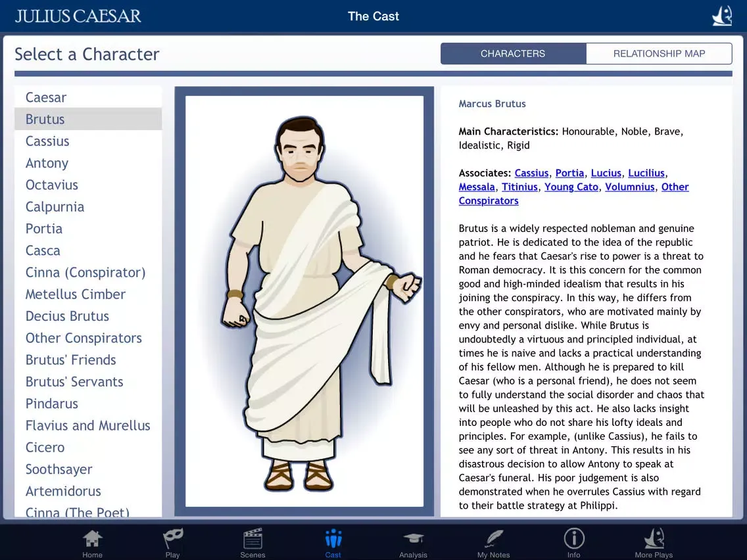The height and width of the screenshot is (560, 747).
Task: Follow the Messala associate link
Action: pyautogui.click(x=476, y=187)
